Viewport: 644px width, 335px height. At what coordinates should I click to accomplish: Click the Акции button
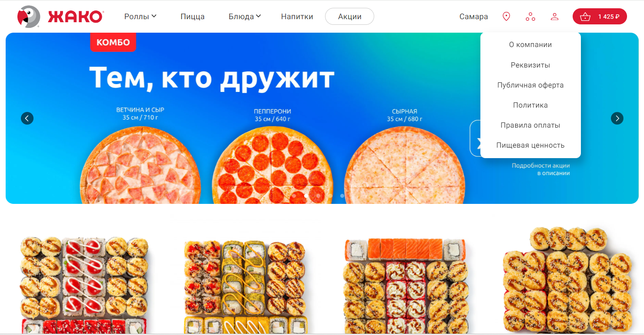click(349, 17)
